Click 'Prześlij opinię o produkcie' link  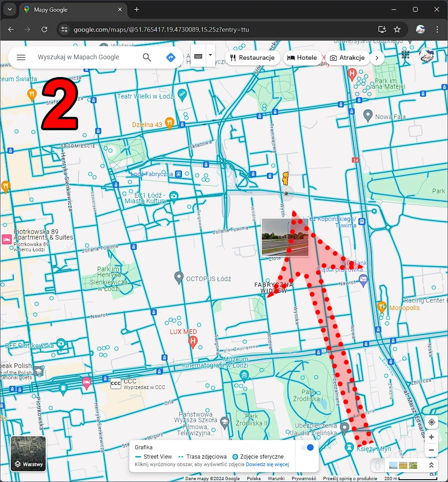pyautogui.click(x=350, y=478)
